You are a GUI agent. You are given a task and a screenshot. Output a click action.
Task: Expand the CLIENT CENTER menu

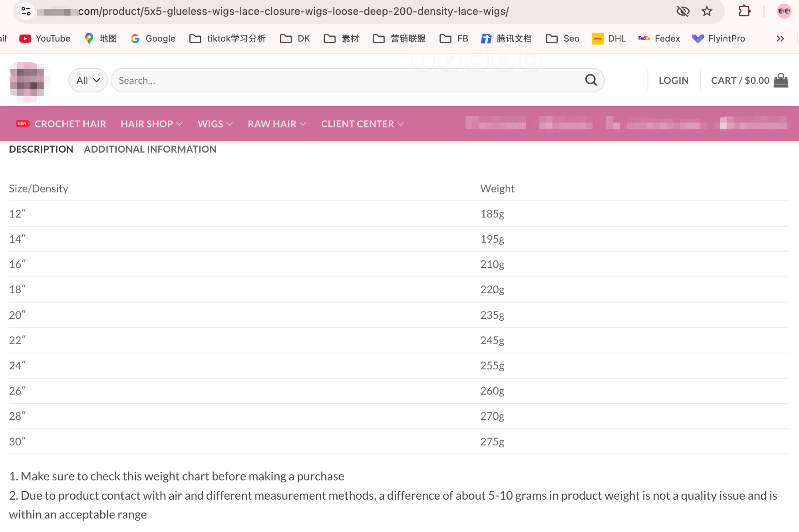[x=362, y=124]
